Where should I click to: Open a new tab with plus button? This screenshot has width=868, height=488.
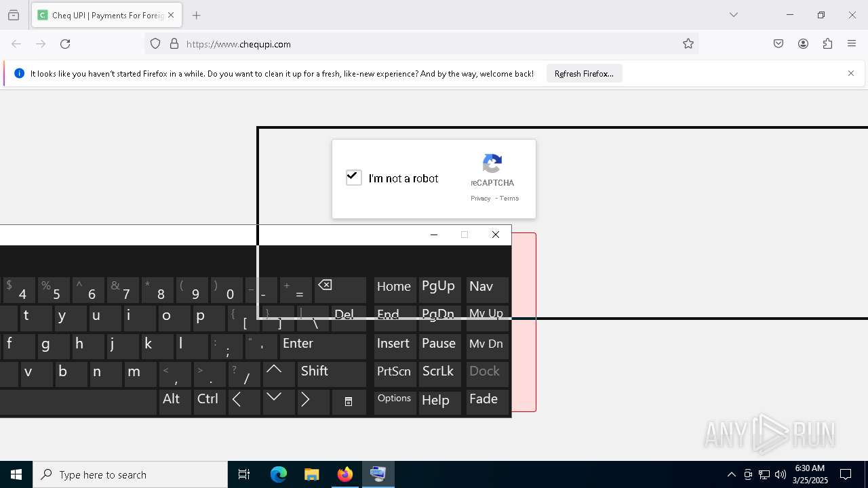point(197,15)
